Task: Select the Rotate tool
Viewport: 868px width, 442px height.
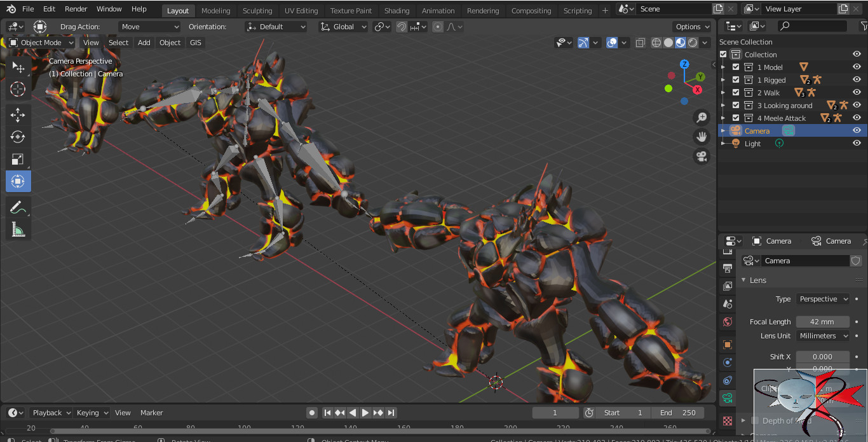Action: pyautogui.click(x=18, y=137)
